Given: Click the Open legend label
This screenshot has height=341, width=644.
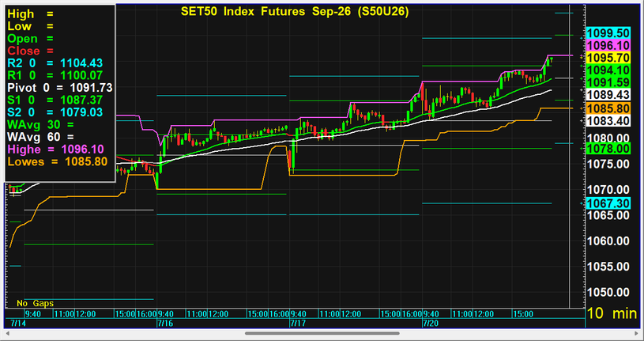Looking at the screenshot, I should tap(23, 39).
